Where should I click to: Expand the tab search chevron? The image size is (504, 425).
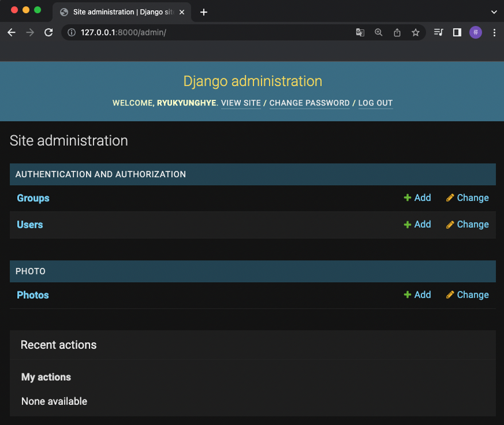(494, 12)
